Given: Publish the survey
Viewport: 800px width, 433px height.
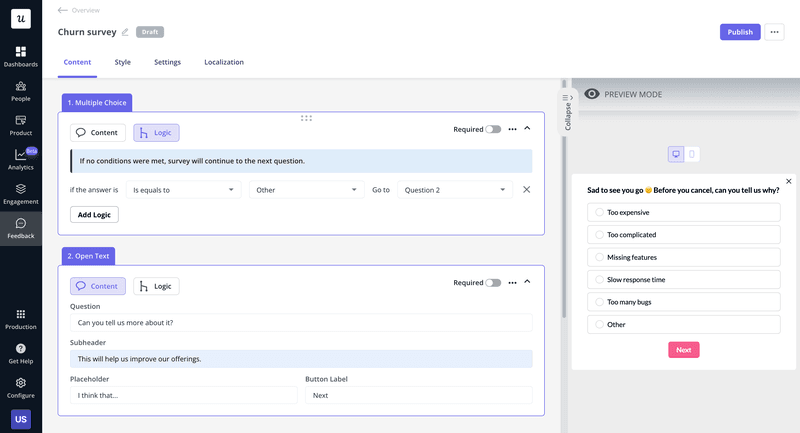Looking at the screenshot, I should tap(740, 32).
